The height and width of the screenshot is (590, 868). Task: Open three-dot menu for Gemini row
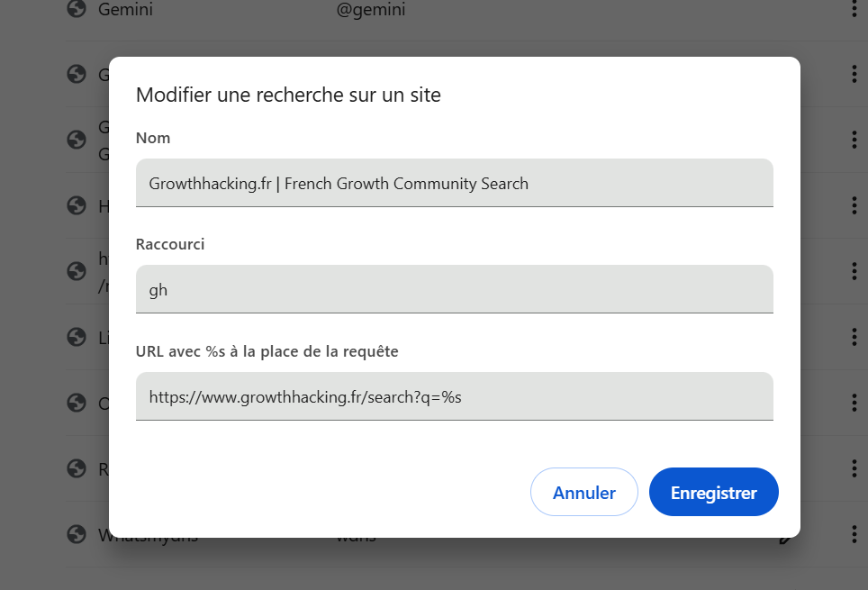pyautogui.click(x=854, y=9)
